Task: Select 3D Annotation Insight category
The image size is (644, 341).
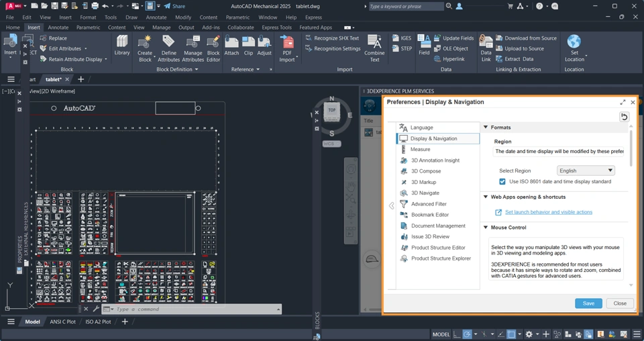Action: point(438,160)
